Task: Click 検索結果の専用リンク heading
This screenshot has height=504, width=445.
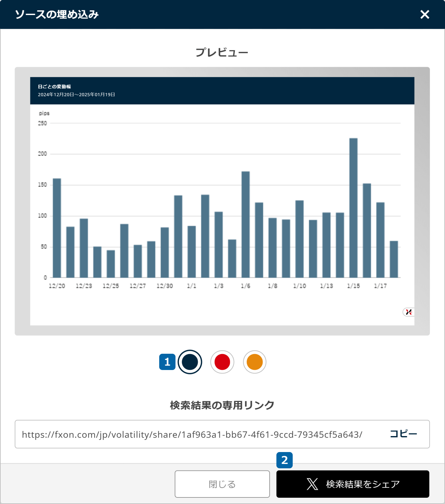Action: coord(222,405)
